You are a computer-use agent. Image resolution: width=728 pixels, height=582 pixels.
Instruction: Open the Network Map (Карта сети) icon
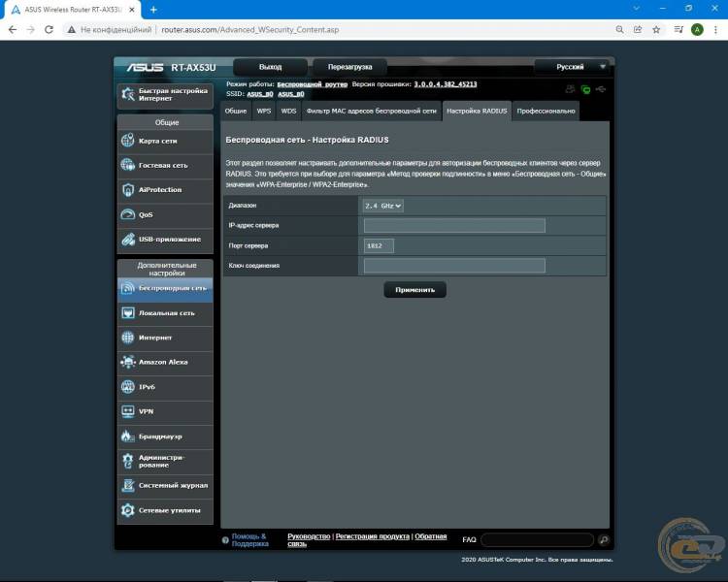128,140
